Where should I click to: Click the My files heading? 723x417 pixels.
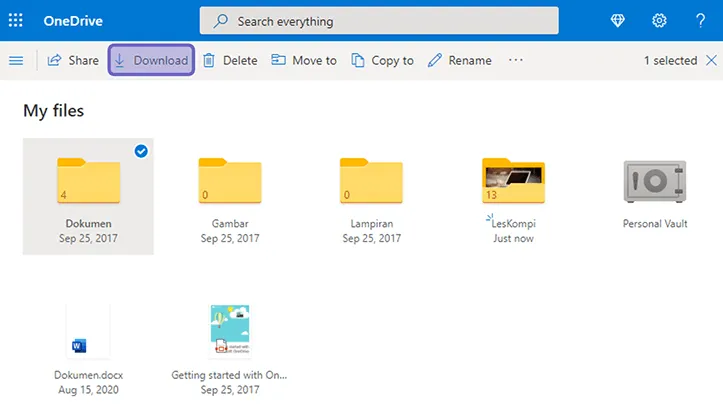coord(53,111)
